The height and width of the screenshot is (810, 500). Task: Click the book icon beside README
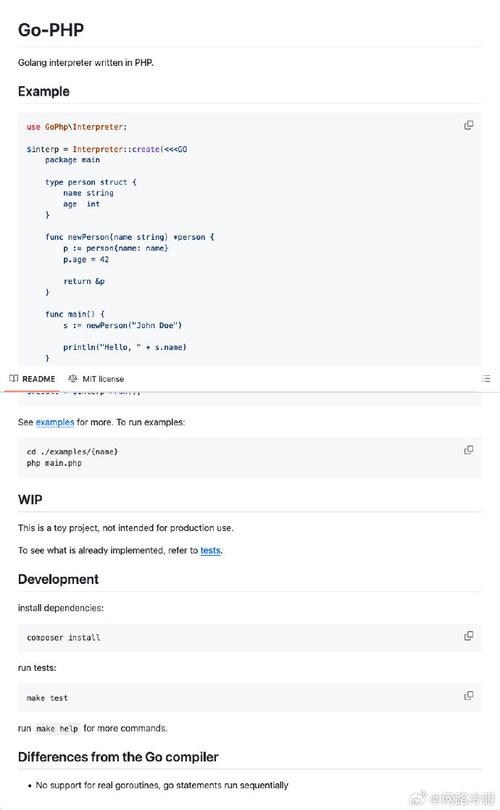pyautogui.click(x=13, y=378)
